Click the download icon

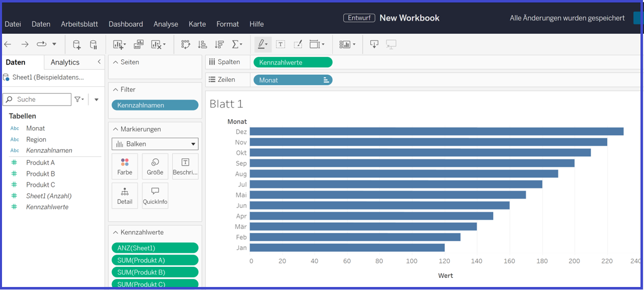(x=374, y=45)
